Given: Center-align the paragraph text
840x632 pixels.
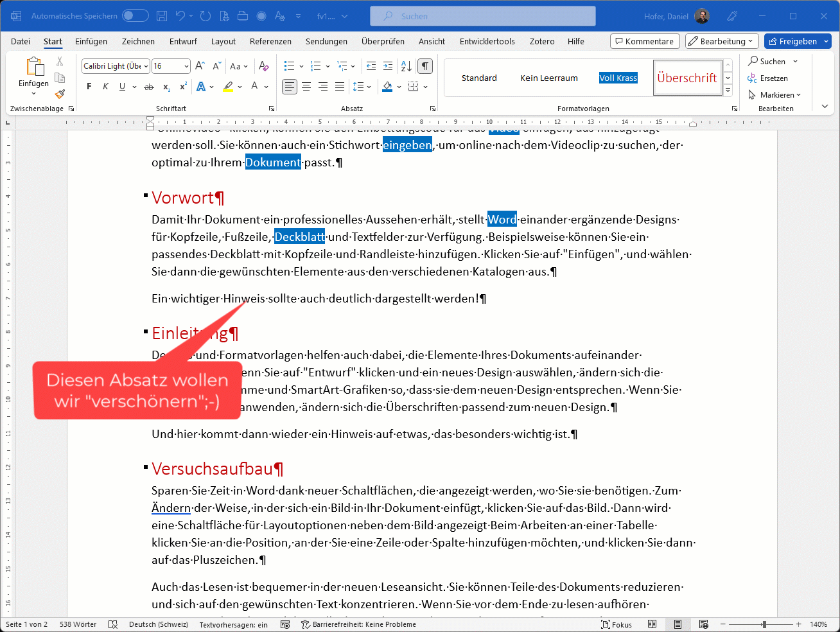Looking at the screenshot, I should point(306,87).
